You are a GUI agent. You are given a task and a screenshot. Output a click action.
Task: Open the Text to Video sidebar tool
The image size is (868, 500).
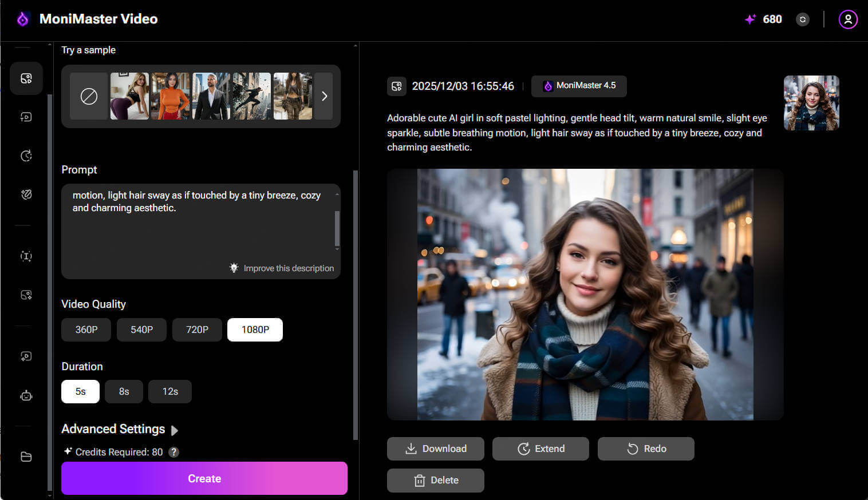point(26,117)
